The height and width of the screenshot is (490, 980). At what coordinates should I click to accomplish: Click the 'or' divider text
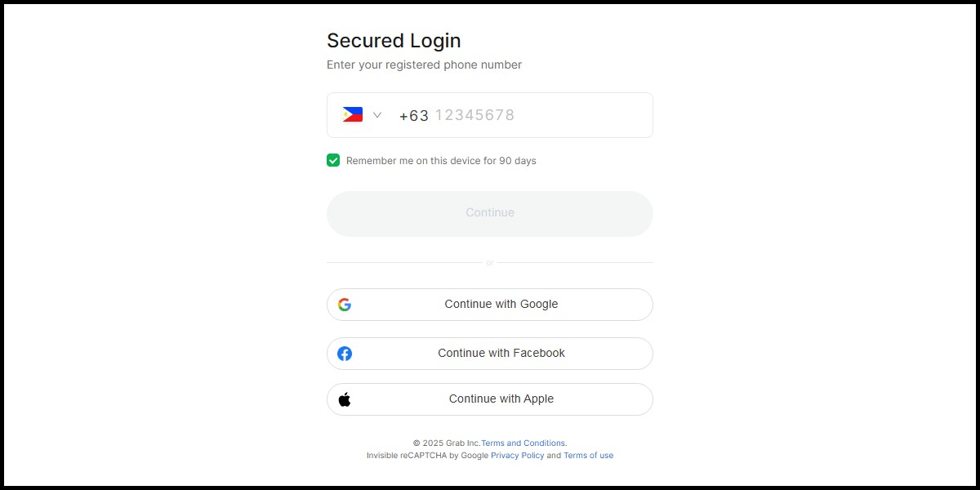coord(490,263)
